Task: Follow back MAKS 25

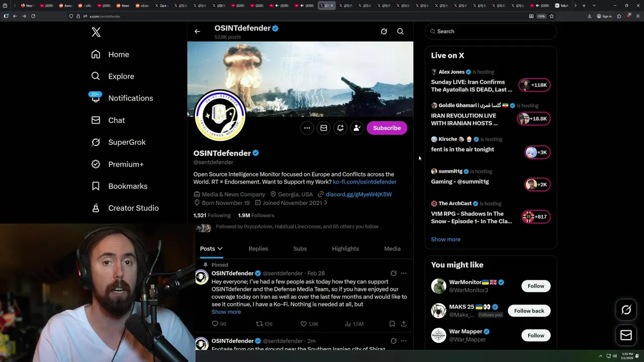Action: [x=529, y=311]
